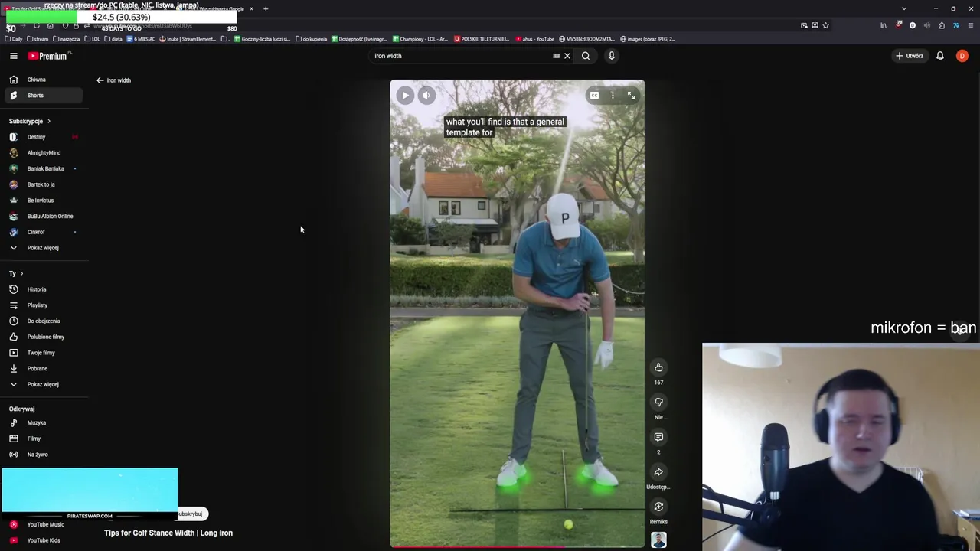The width and height of the screenshot is (980, 551).
Task: Reload the page in Firefox
Action: (x=36, y=25)
